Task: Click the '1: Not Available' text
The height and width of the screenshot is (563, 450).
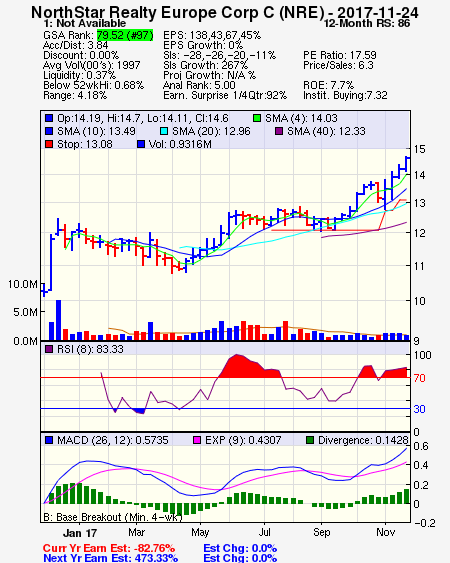Action: pos(85,23)
